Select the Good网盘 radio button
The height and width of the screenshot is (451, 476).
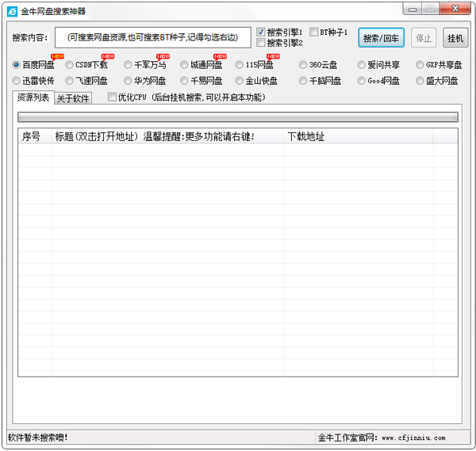tap(361, 81)
